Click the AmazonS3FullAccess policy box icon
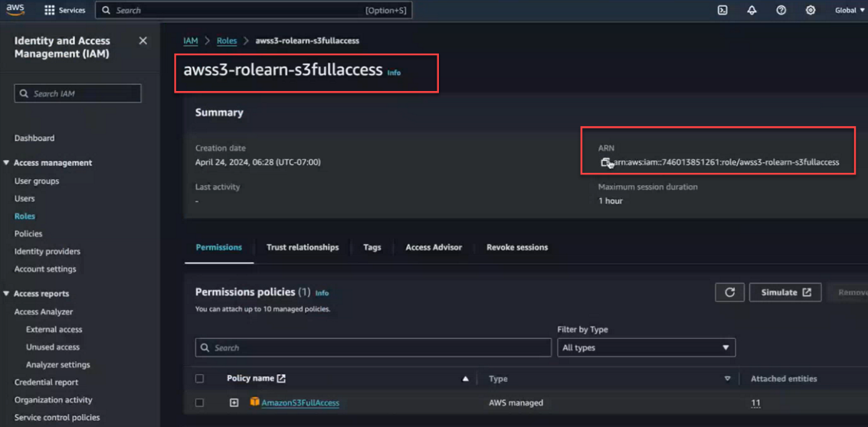868x427 pixels. 254,402
